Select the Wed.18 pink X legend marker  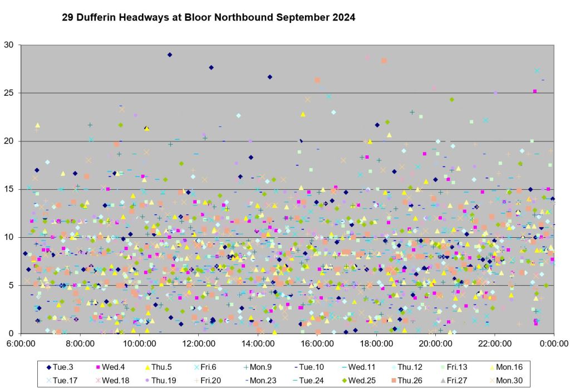[99, 381]
